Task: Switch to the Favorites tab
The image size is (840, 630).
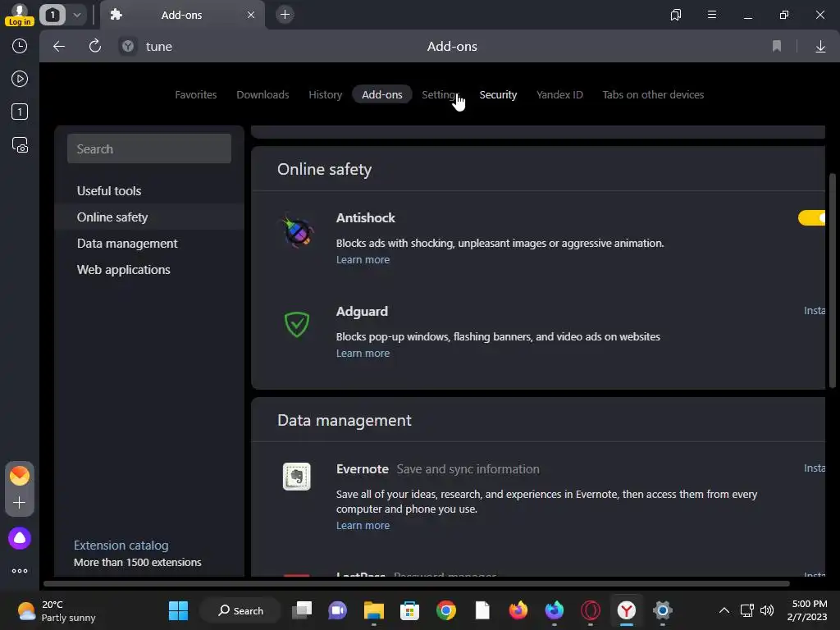Action: point(195,95)
